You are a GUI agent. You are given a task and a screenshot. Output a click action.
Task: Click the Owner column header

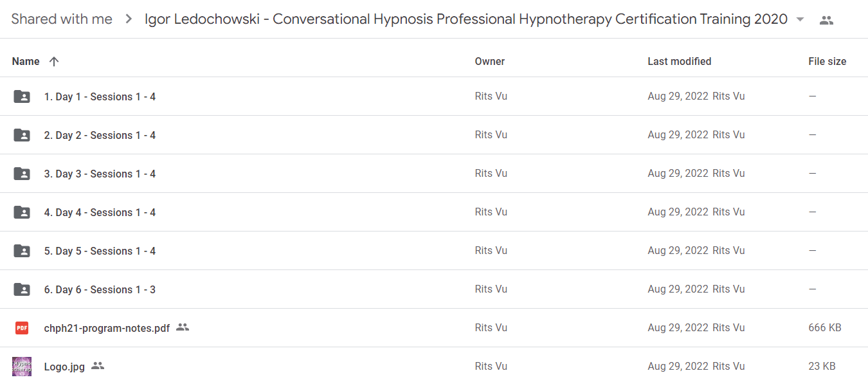point(490,61)
